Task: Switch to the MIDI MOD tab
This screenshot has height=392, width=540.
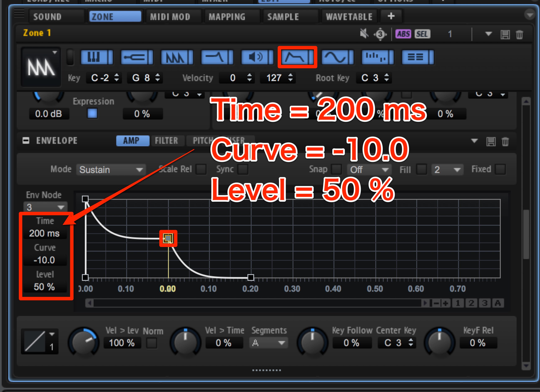Action: pyautogui.click(x=174, y=17)
